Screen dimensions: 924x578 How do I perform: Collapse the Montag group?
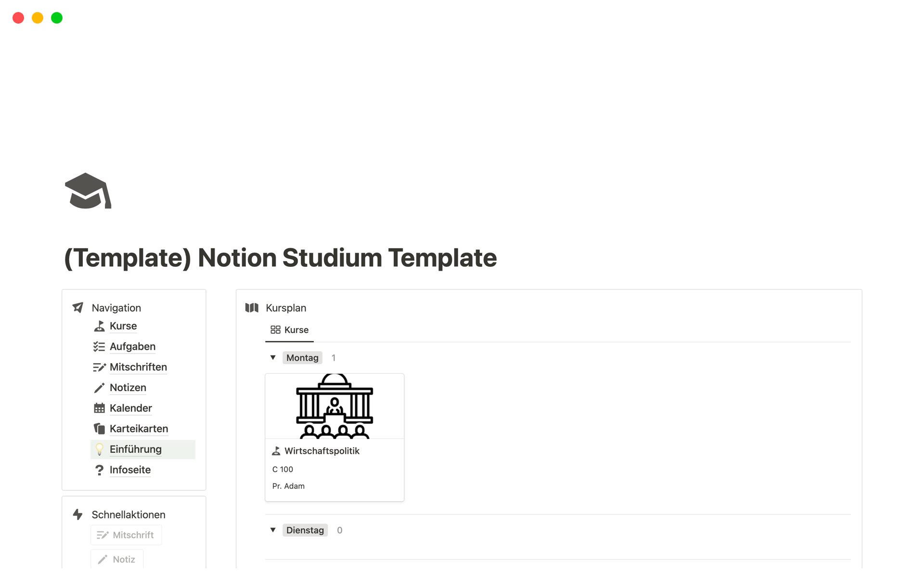pos(273,358)
